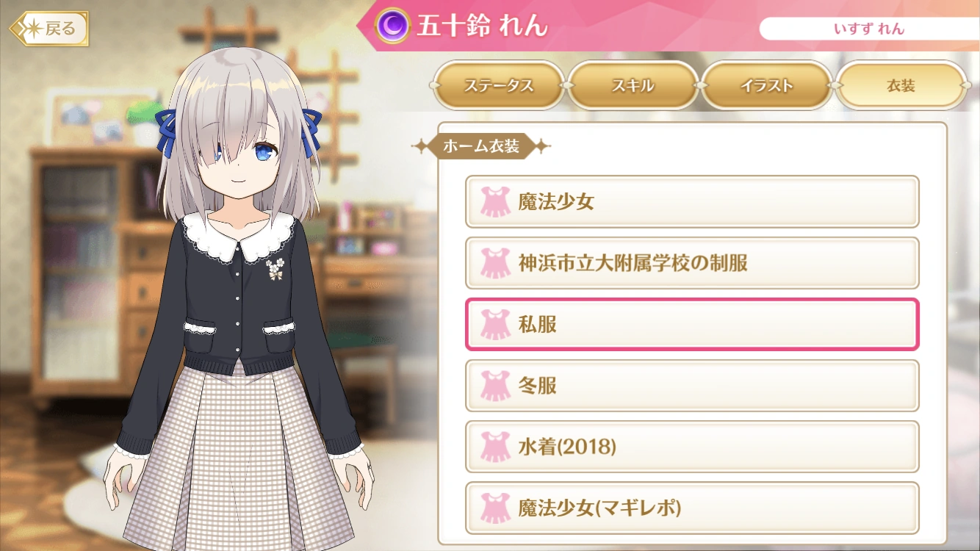Choose the 冬服 costume

692,385
